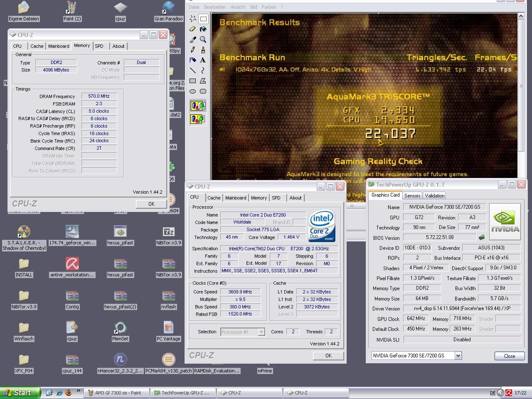The image size is (532, 399).
Task: Switch to Sensors tab in GPU-Z
Action: [x=412, y=195]
